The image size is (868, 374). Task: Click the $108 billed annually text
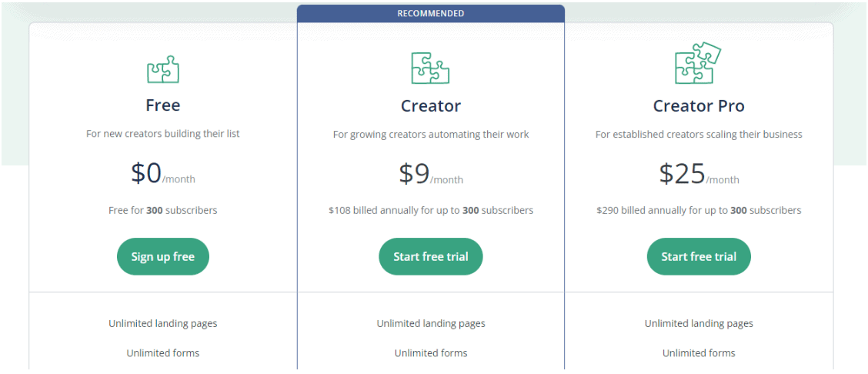(x=431, y=210)
